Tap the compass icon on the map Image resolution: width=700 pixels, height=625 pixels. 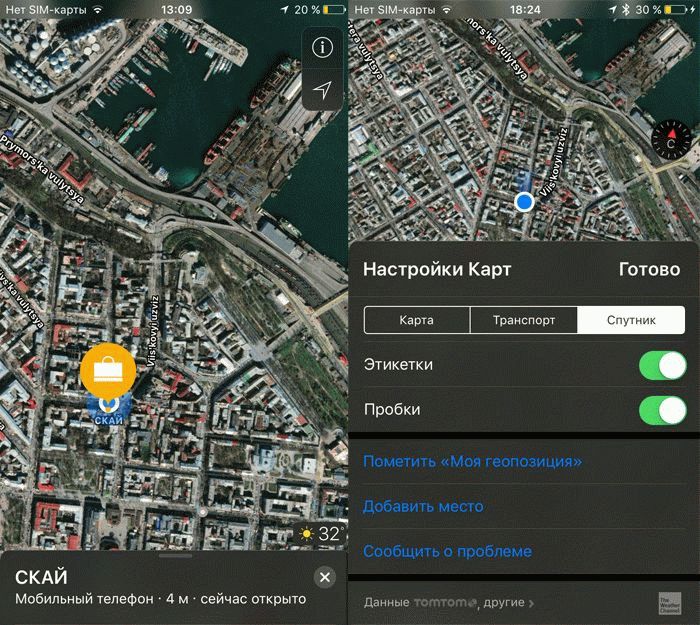[671, 137]
